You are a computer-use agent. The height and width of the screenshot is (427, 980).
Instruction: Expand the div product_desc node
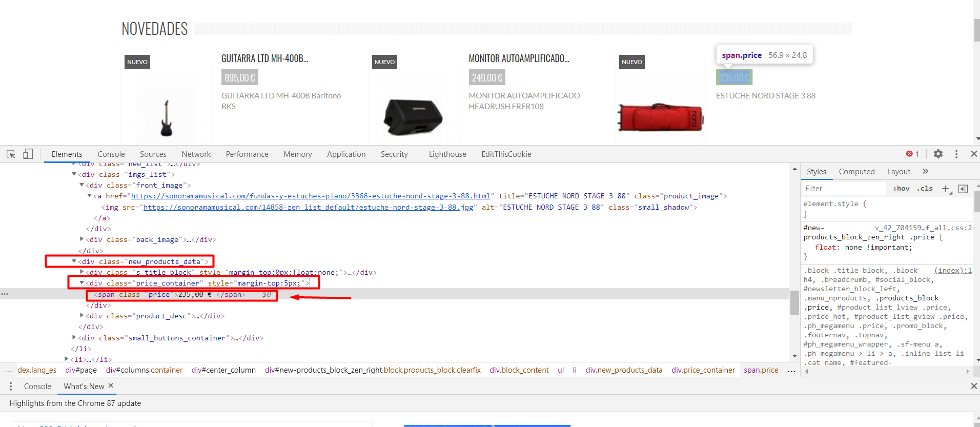pyautogui.click(x=81, y=316)
